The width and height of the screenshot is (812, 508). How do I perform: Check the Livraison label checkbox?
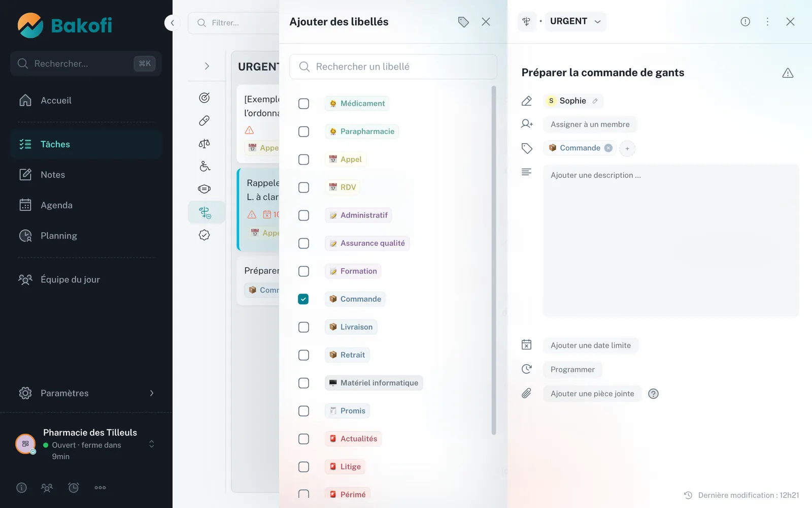coord(303,327)
